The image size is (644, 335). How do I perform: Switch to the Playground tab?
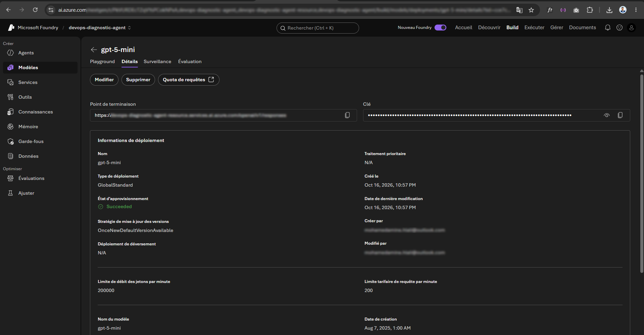102,61
